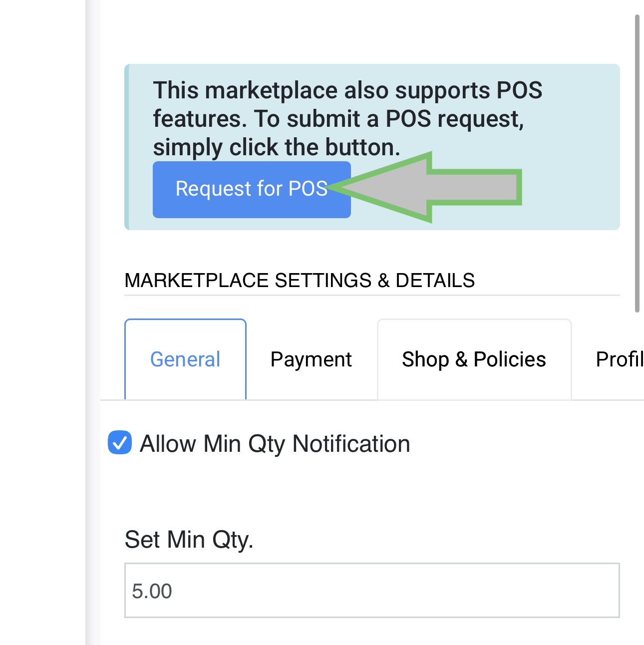Viewport: 644px width, 645px height.
Task: Uncheck the Allow Min Qty Notification checkbox
Action: (x=120, y=443)
